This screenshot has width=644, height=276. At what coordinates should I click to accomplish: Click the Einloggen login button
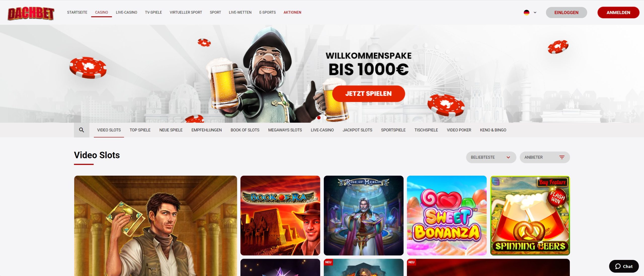coord(566,13)
